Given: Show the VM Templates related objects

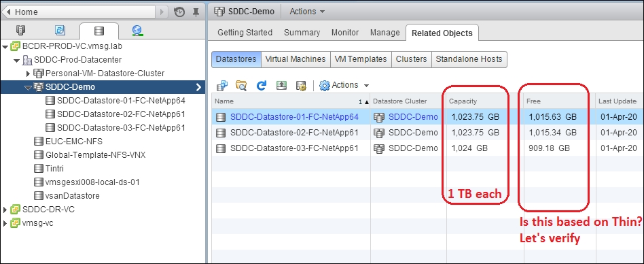Looking at the screenshot, I should (361, 59).
